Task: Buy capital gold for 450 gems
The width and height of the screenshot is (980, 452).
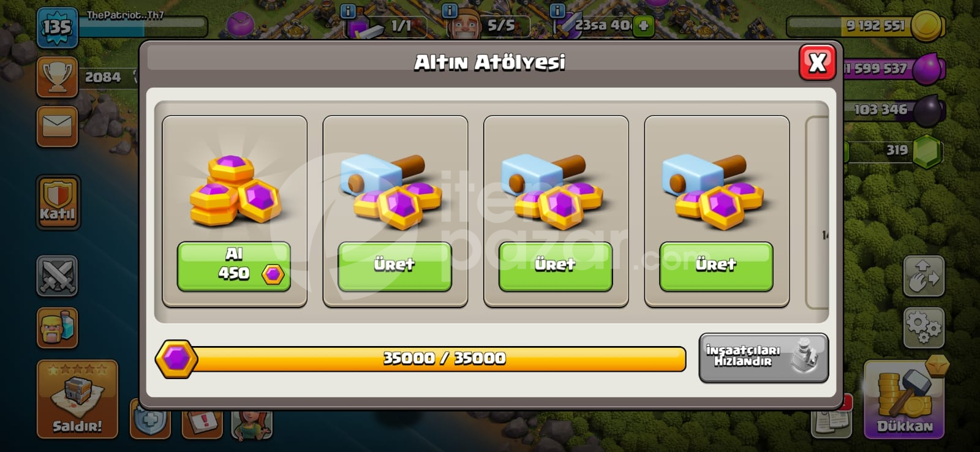Action: [234, 266]
